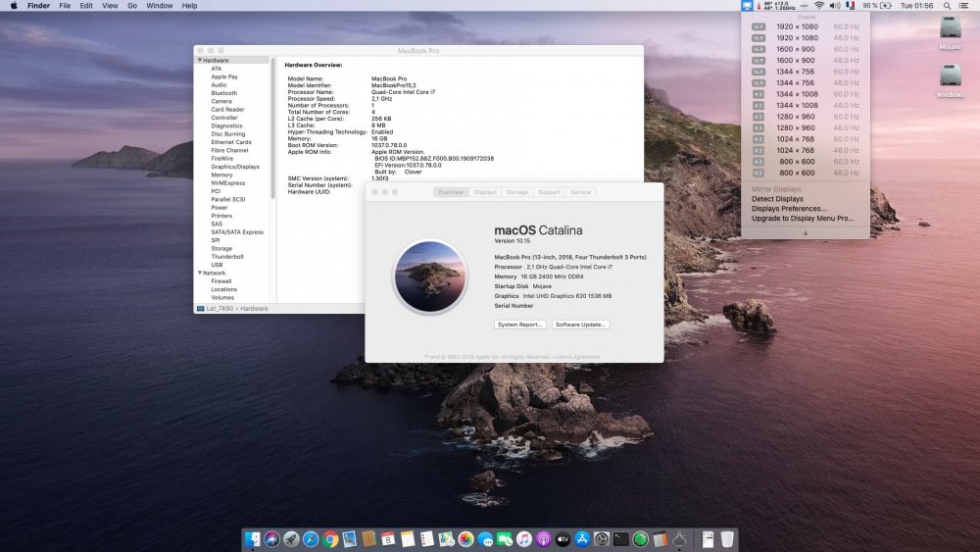
Task: Collapse the Network tree section
Action: click(x=200, y=273)
